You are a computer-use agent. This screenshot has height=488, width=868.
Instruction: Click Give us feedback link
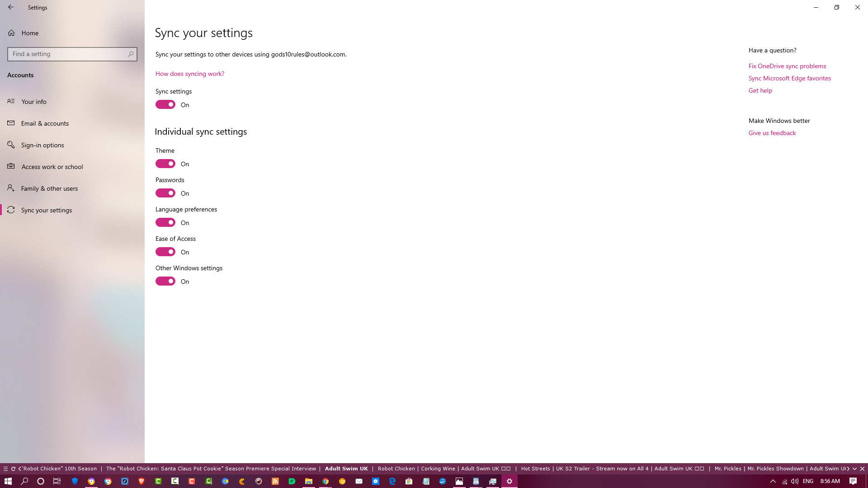click(772, 133)
